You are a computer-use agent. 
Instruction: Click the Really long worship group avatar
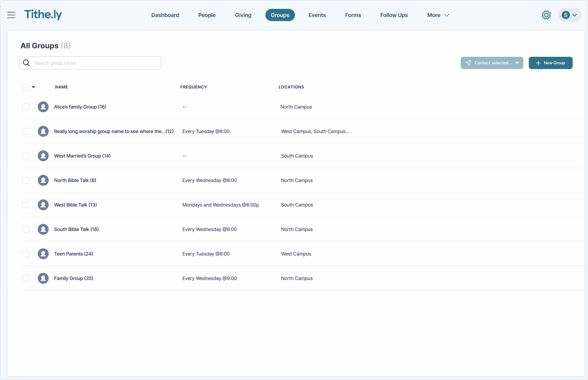[x=43, y=131]
